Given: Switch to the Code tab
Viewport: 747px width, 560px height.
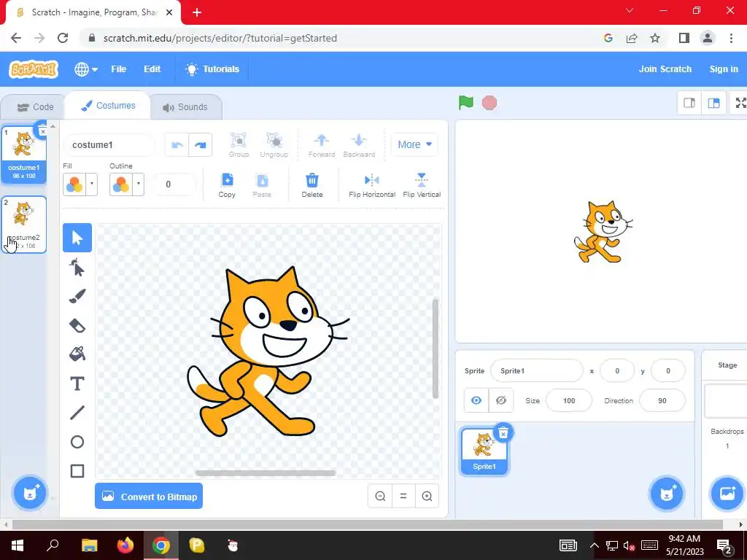Looking at the screenshot, I should coord(35,107).
